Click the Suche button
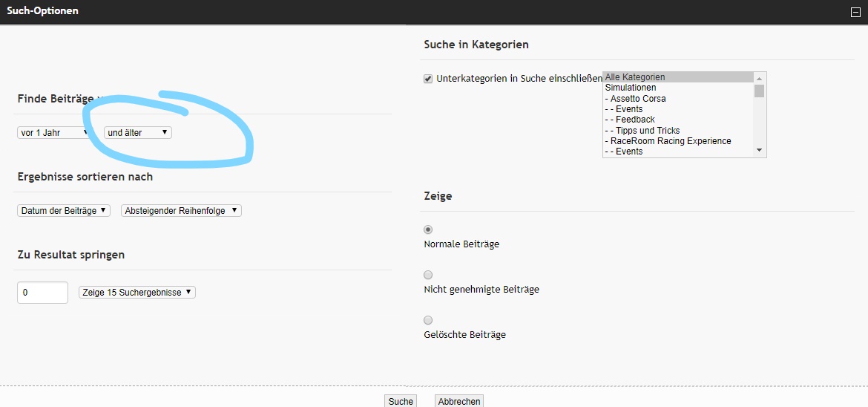 point(401,401)
